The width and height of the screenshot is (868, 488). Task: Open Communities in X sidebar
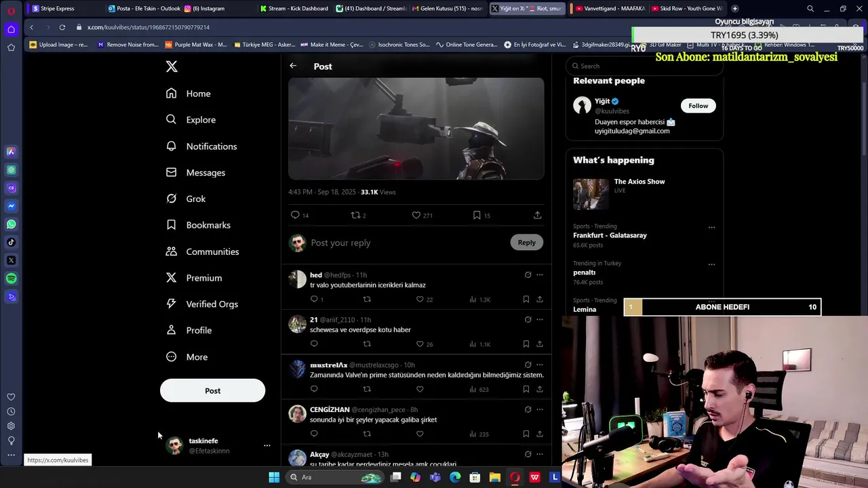tap(202, 251)
